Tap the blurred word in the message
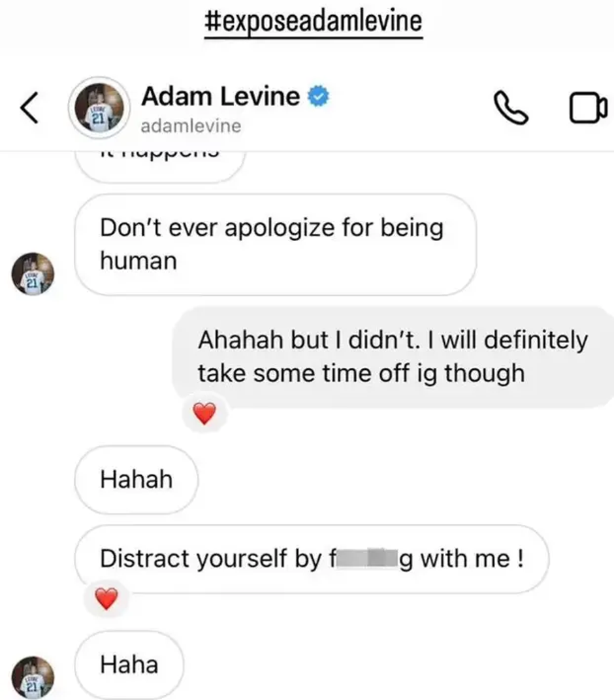This screenshot has height=700, width=614. (x=367, y=559)
